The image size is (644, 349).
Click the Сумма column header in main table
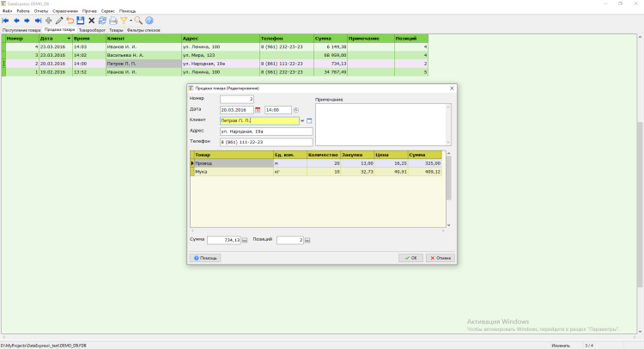point(331,38)
